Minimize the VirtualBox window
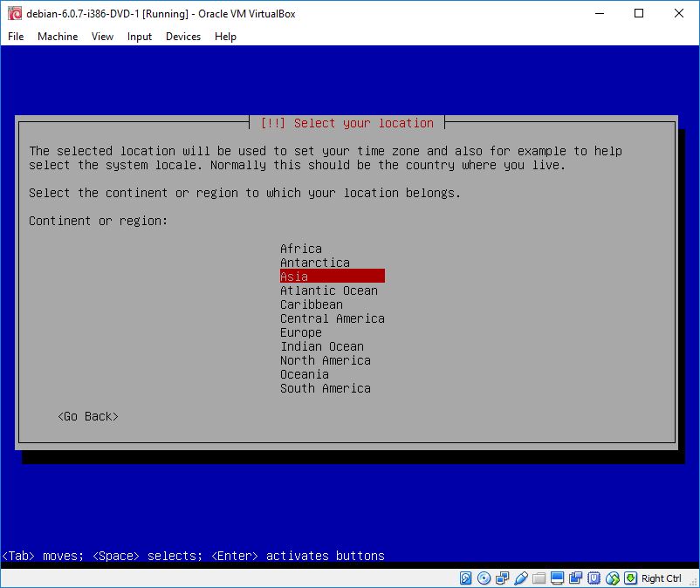The image size is (700, 588). pos(600,13)
